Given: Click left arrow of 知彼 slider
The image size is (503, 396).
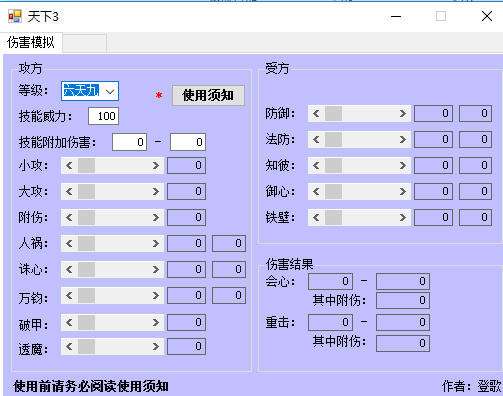Looking at the screenshot, I should [316, 166].
